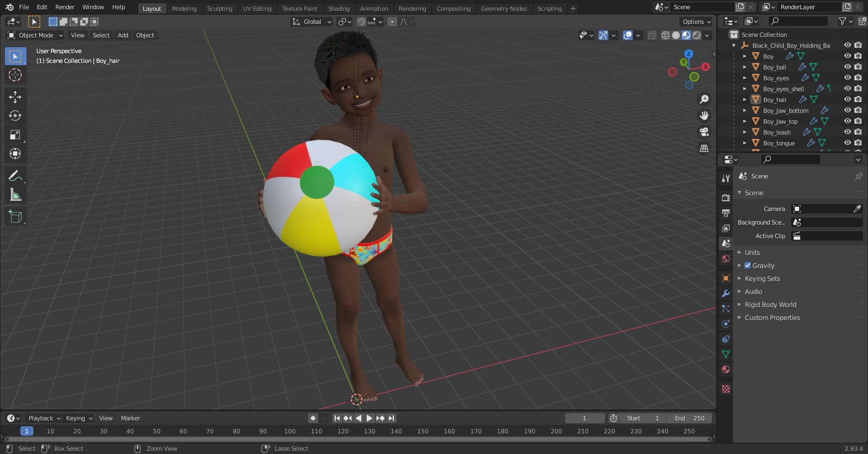Viewport: 868px width, 454px height.
Task: Open Texture properties tab
Action: (726, 389)
